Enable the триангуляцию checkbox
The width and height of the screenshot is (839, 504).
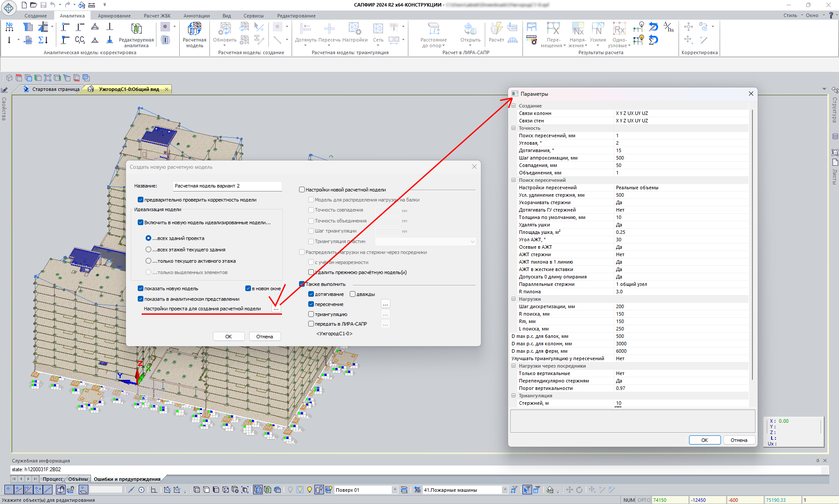[x=311, y=314]
